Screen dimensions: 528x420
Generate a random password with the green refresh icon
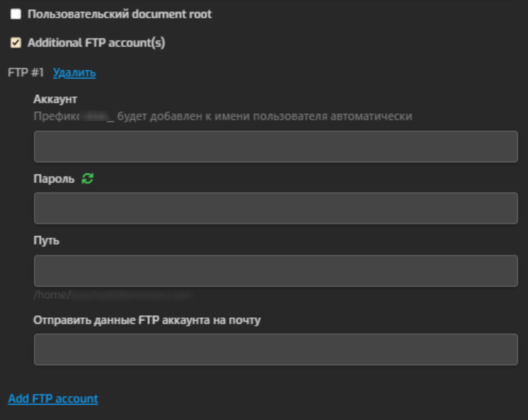(x=88, y=179)
